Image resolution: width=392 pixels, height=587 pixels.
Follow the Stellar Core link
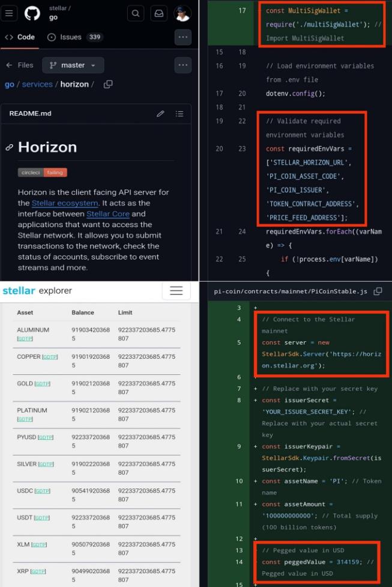point(107,214)
